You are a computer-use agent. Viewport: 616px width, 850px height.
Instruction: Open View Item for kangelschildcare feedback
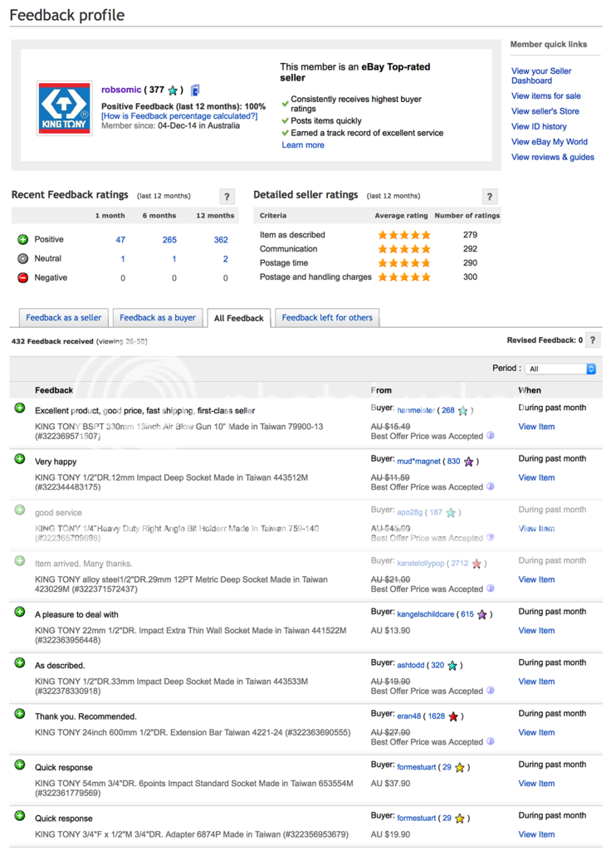(x=536, y=631)
